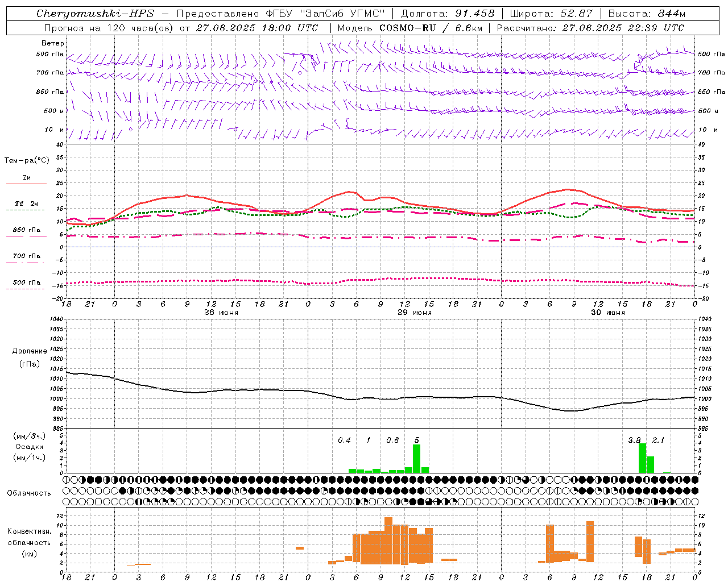This screenshot has width=728, height=582.
Task: Click the Cheryomushki-HPS station title
Action: [x=95, y=14]
